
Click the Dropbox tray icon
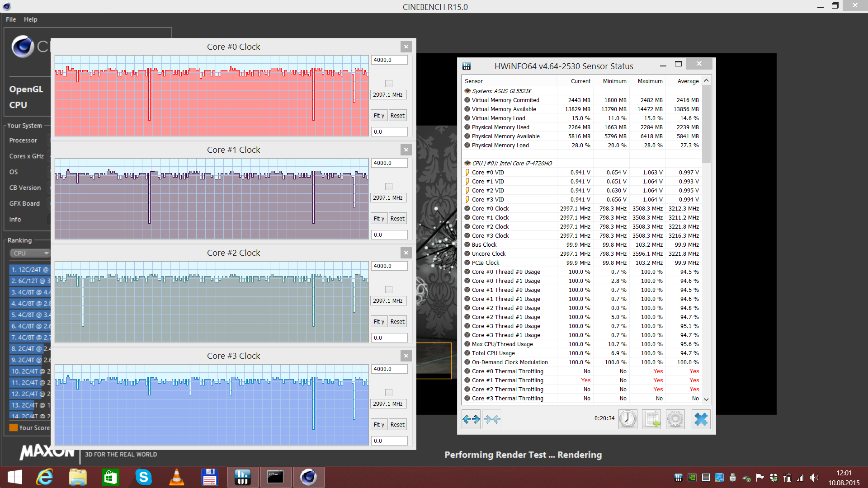(774, 478)
